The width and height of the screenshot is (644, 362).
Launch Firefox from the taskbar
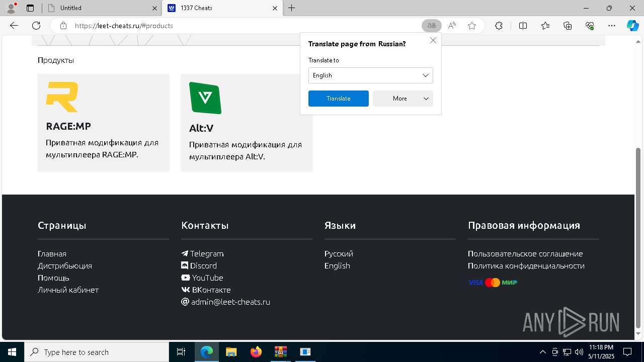tap(256, 352)
